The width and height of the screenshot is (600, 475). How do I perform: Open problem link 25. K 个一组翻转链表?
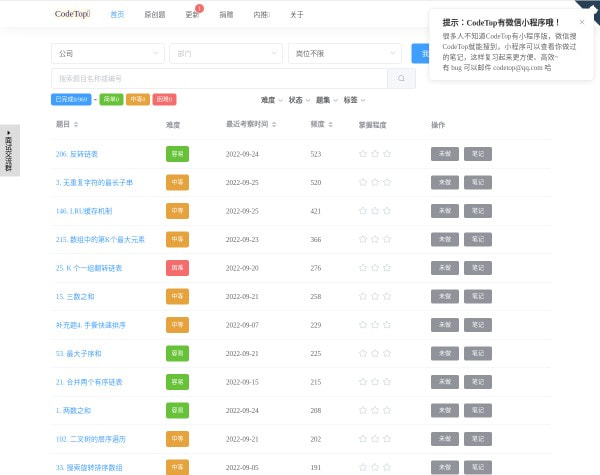89,268
